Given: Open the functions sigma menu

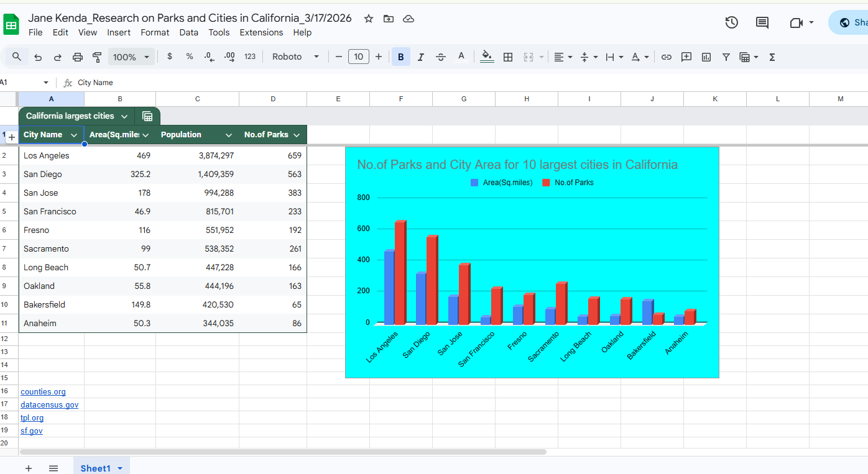Looking at the screenshot, I should point(772,57).
